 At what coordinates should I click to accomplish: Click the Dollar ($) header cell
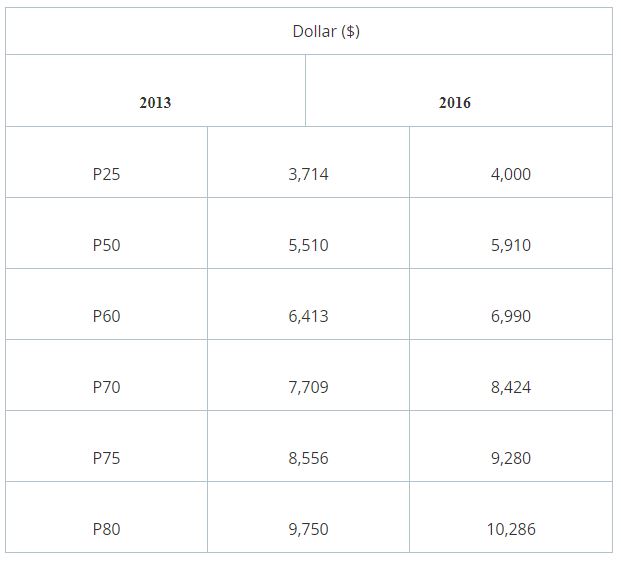point(309,31)
